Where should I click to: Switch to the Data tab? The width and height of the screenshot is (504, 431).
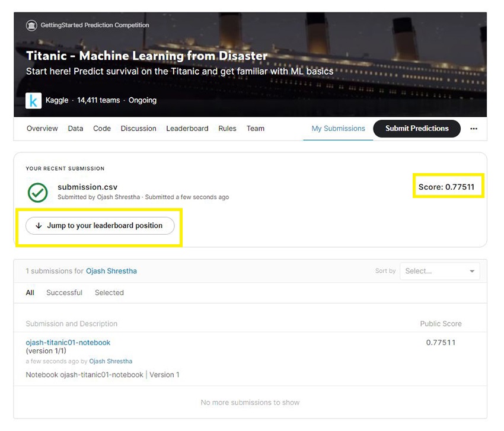75,129
